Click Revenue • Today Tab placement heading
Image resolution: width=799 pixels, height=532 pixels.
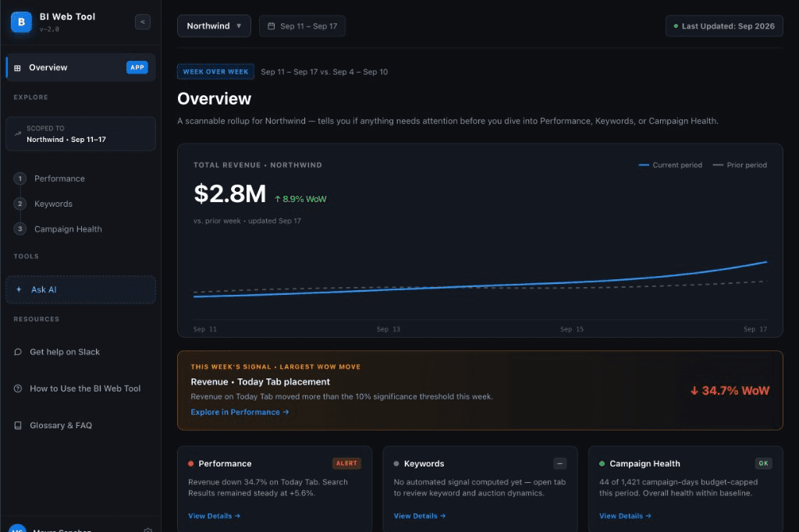tap(260, 381)
